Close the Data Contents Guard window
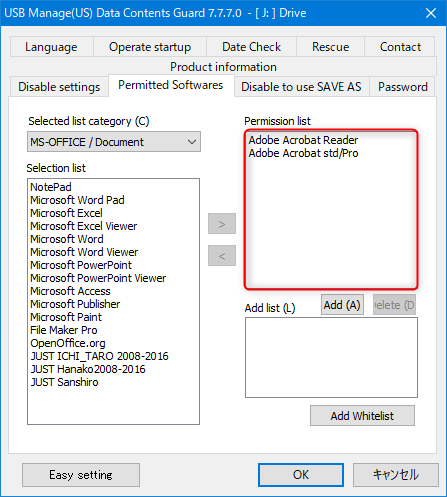Viewport: 447px width, 497px height. pyautogui.click(x=431, y=13)
